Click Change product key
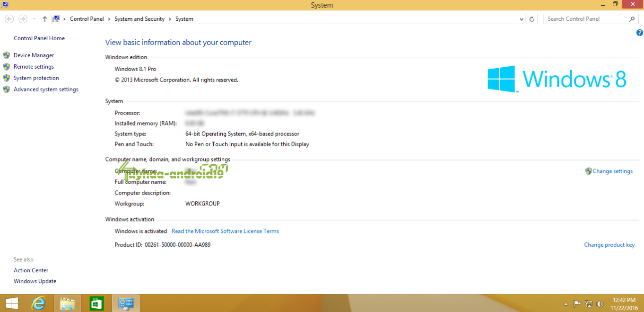The width and height of the screenshot is (644, 312). 609,245
